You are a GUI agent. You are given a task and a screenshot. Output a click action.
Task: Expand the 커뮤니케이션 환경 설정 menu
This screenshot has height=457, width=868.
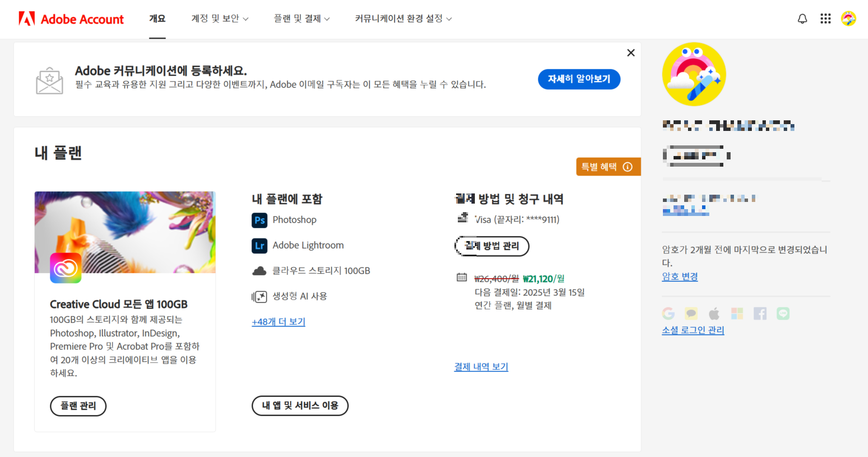pos(403,19)
